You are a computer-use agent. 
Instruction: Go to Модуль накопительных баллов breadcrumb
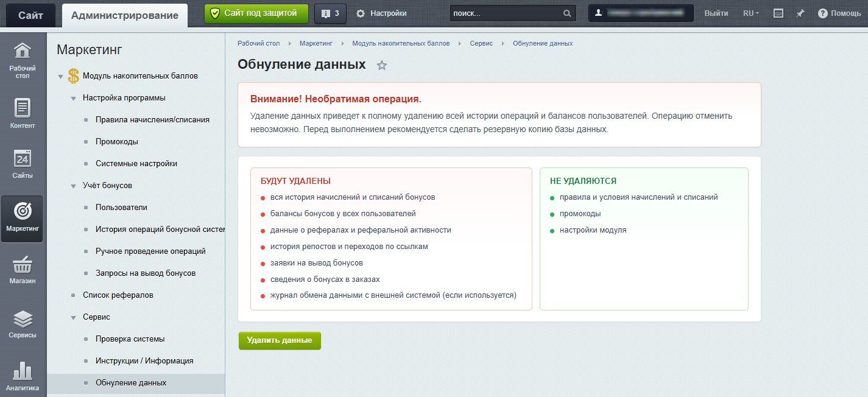click(x=401, y=43)
